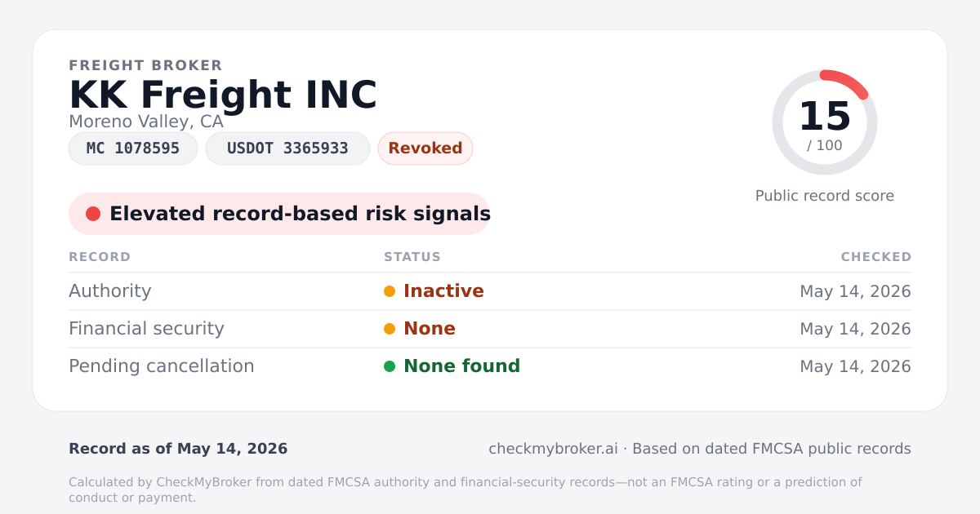Image resolution: width=980 pixels, height=514 pixels.
Task: Click the green dot beside None found
Action: click(x=390, y=366)
